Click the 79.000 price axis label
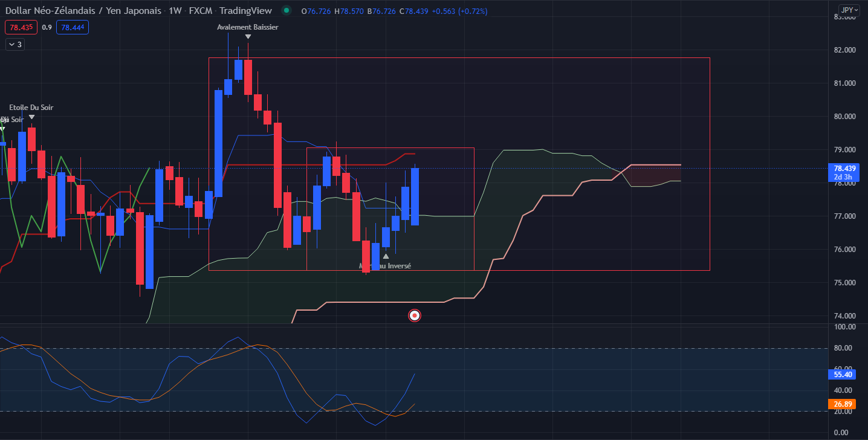Image resolution: width=868 pixels, height=440 pixels. [844, 150]
